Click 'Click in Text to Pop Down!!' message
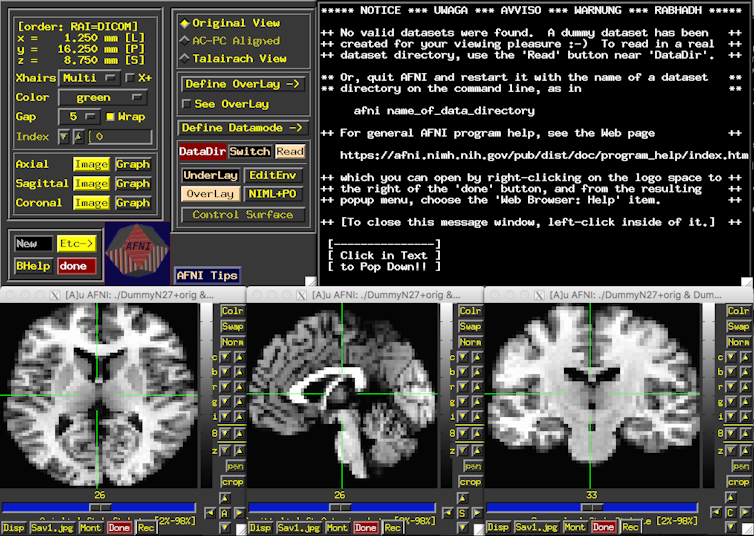The image size is (754, 536). (x=384, y=255)
